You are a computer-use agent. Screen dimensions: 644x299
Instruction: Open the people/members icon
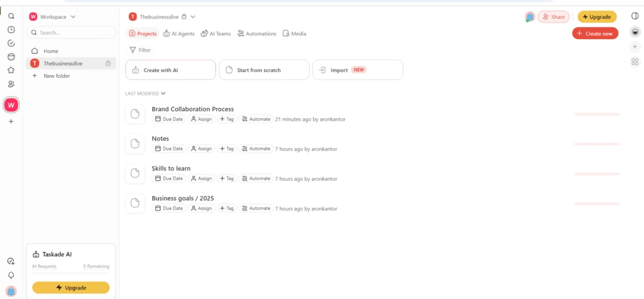point(11,84)
